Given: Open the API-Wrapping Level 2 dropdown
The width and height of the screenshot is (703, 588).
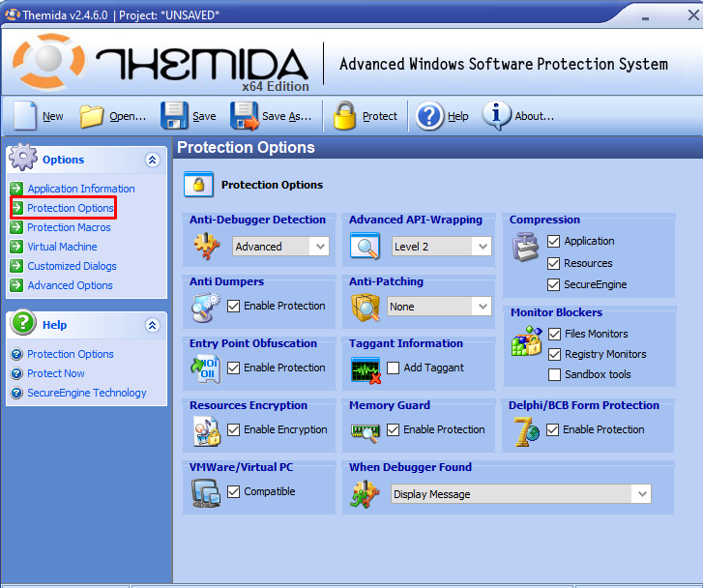Looking at the screenshot, I should [442, 247].
